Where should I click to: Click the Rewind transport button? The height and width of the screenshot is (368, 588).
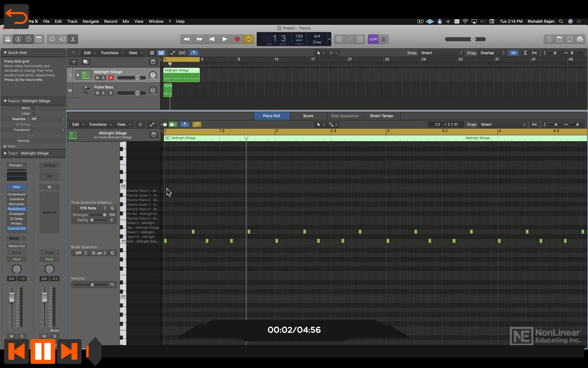tap(187, 39)
